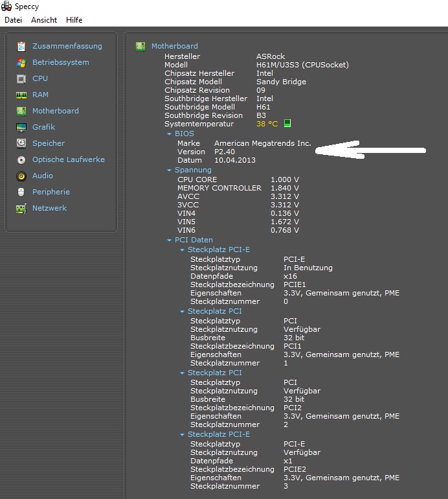This screenshot has width=448, height=499.
Task: Click the PCIE1 slot designation
Action: pos(295,284)
